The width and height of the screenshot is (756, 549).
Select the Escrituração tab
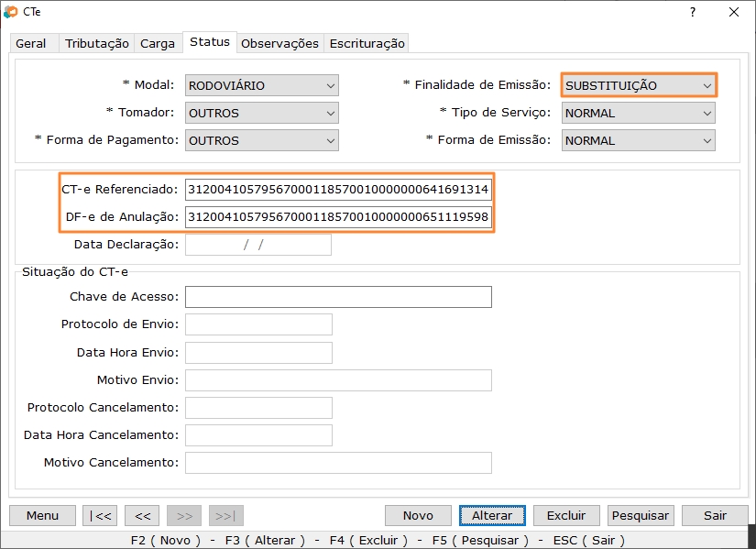pyautogui.click(x=367, y=43)
